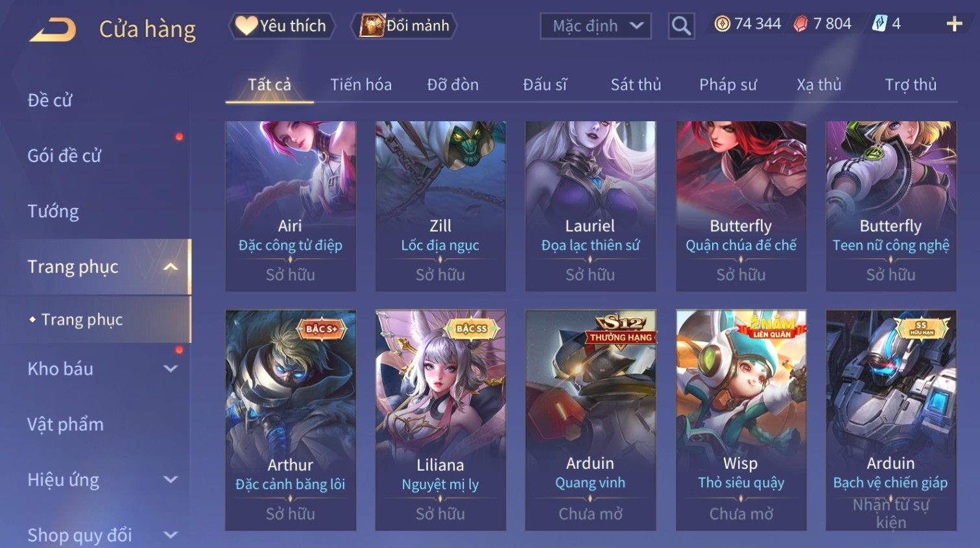Expand the Kho báu sidebar section
Image resolution: width=980 pixels, height=548 pixels.
[171, 369]
